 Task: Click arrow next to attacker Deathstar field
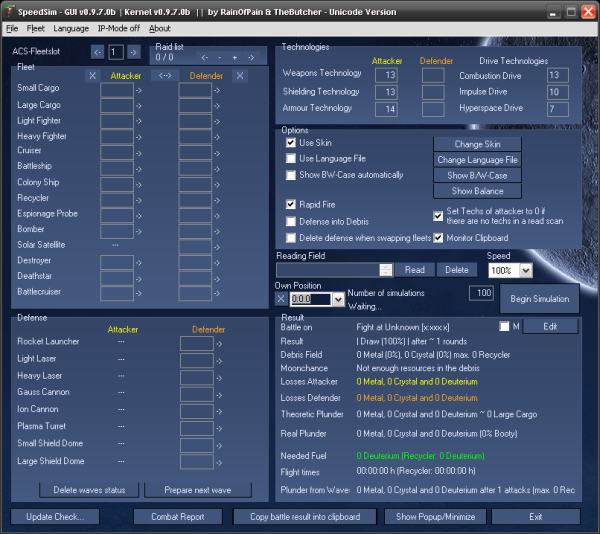[x=139, y=279]
